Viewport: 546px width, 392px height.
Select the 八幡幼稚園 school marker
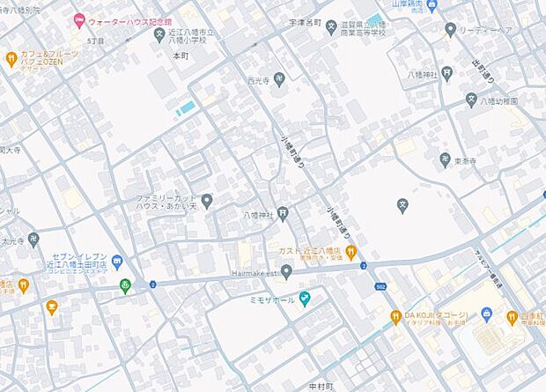(x=471, y=100)
